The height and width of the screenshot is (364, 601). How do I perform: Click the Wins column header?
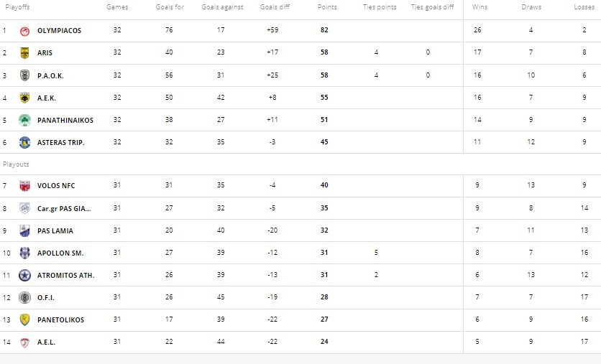click(x=479, y=7)
